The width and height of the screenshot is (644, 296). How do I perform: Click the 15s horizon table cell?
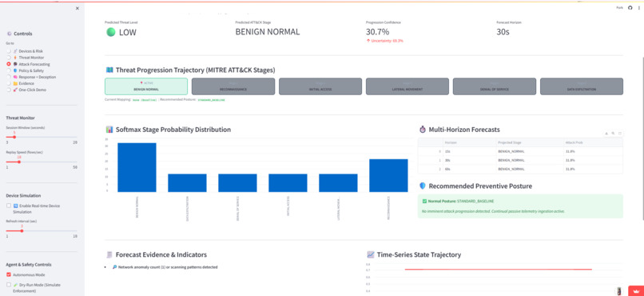469,151
